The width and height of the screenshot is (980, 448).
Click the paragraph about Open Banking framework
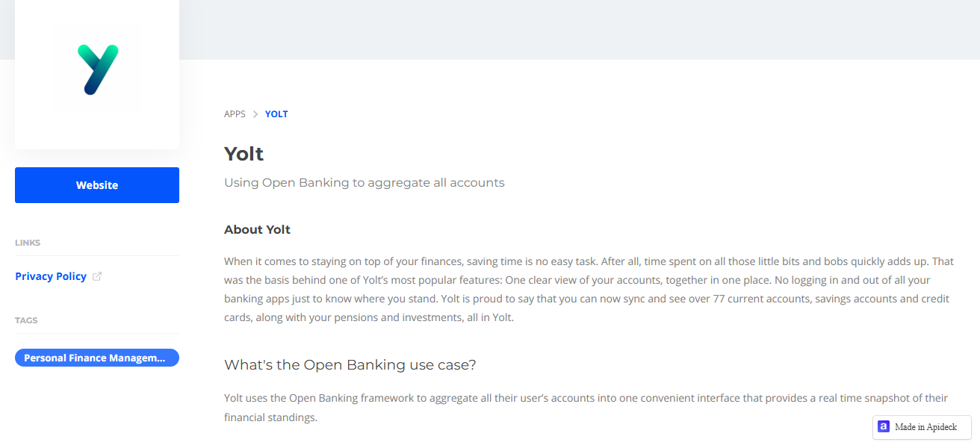pyautogui.click(x=586, y=408)
